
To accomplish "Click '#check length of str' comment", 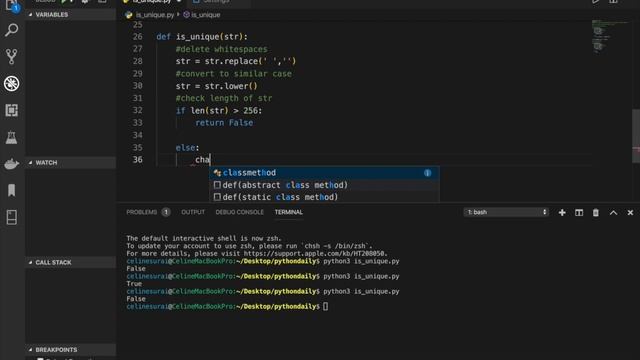I will coord(224,98).
